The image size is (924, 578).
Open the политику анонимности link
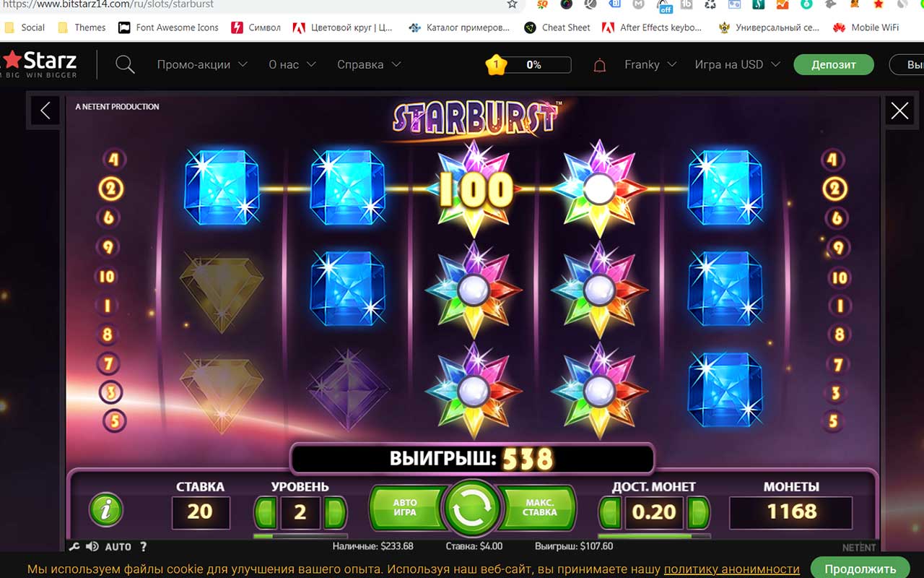(x=732, y=569)
